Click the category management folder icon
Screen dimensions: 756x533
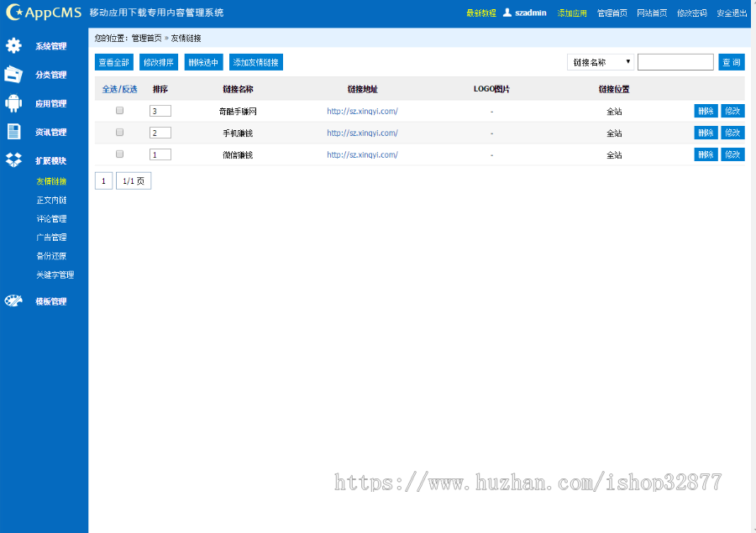tap(13, 74)
